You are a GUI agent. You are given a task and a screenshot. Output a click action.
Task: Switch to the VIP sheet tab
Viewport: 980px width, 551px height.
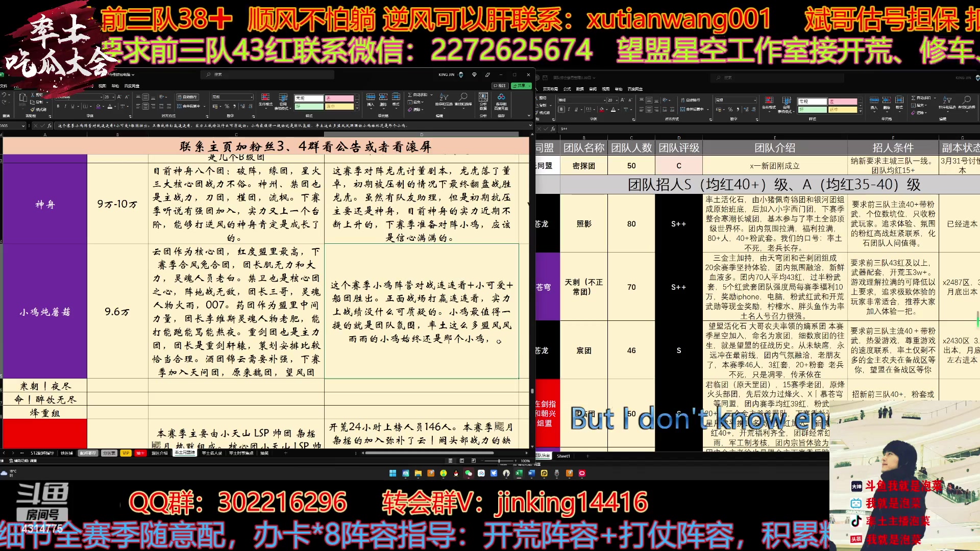[126, 453]
